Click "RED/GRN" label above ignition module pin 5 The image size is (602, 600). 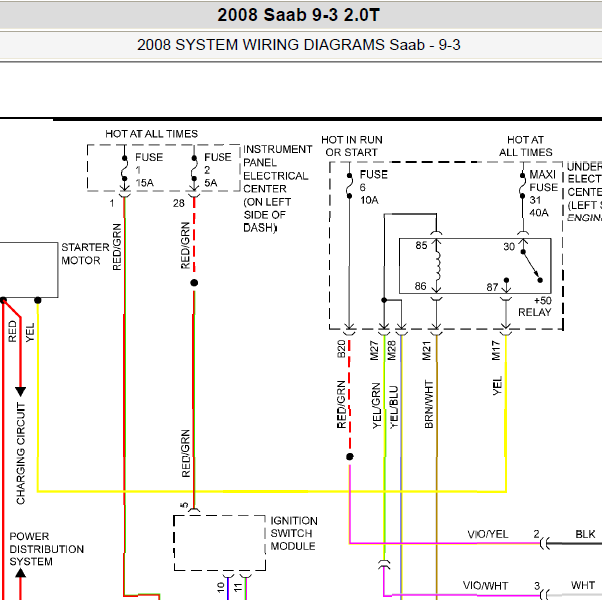(185, 453)
